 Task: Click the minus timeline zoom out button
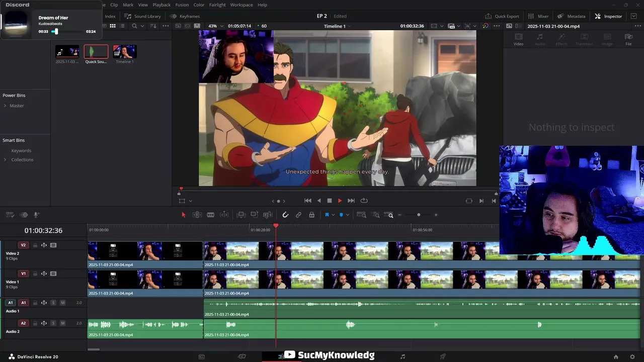click(400, 215)
